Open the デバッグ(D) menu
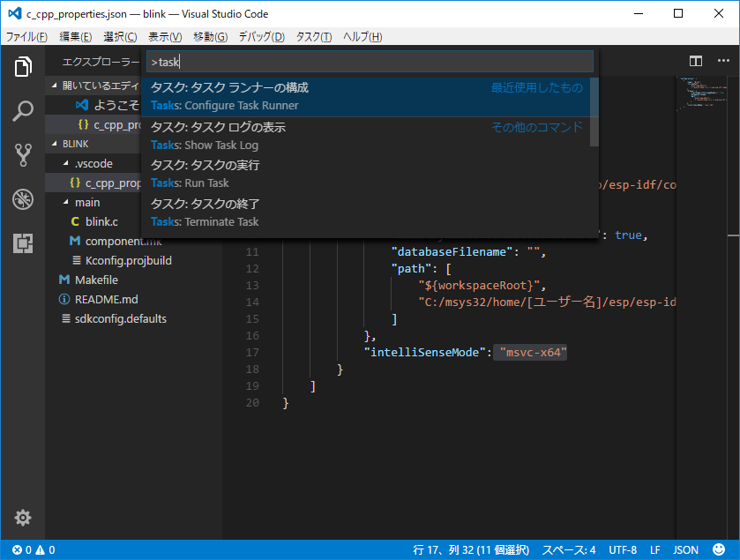The width and height of the screenshot is (740, 560). 261,37
